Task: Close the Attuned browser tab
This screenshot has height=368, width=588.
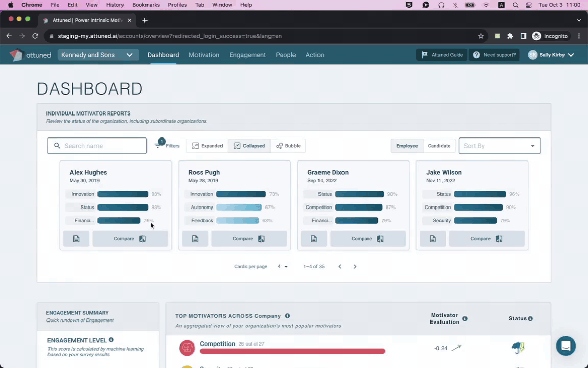Action: pyautogui.click(x=129, y=20)
